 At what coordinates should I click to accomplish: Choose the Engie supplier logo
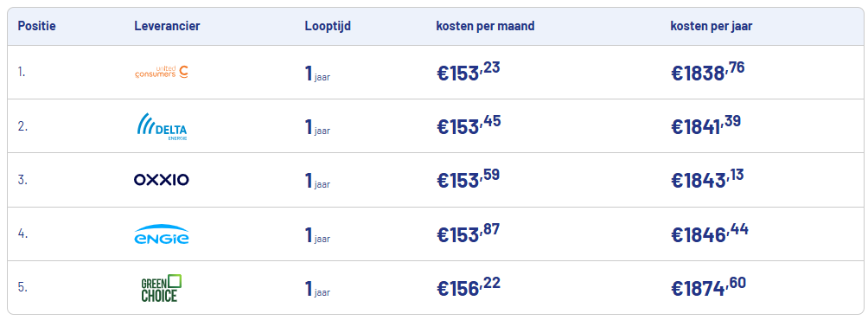coord(161,234)
